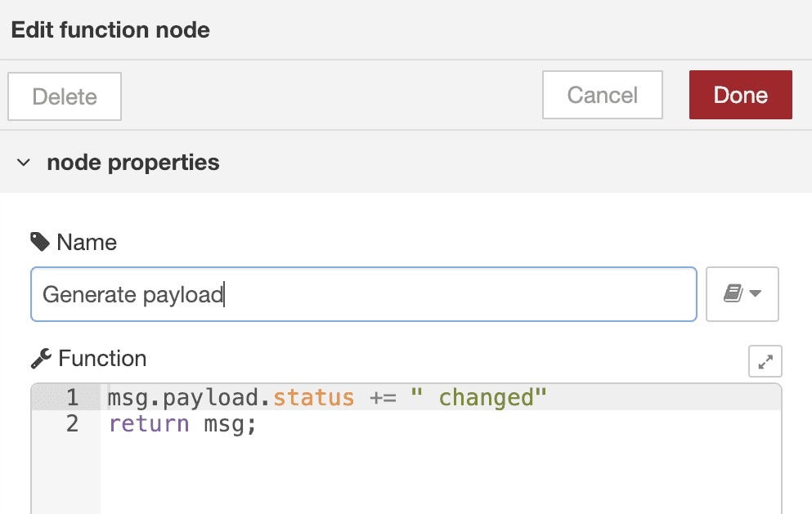Screen dimensions: 812x514
Task: Click the tag icon next to Name
Action: tap(40, 242)
